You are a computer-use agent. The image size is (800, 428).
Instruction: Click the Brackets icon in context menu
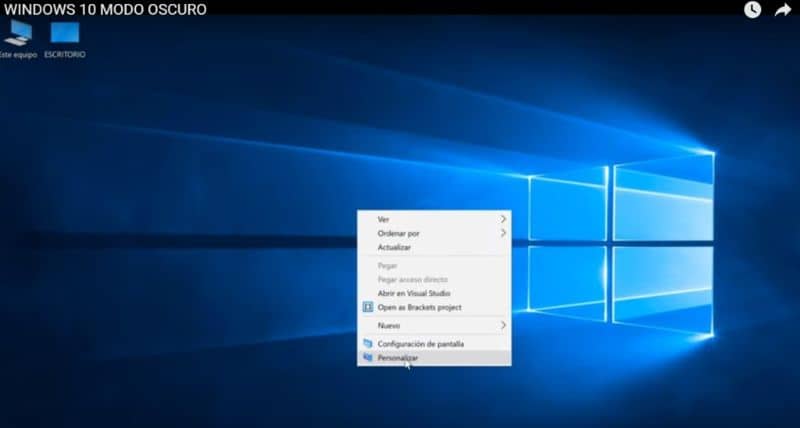367,307
